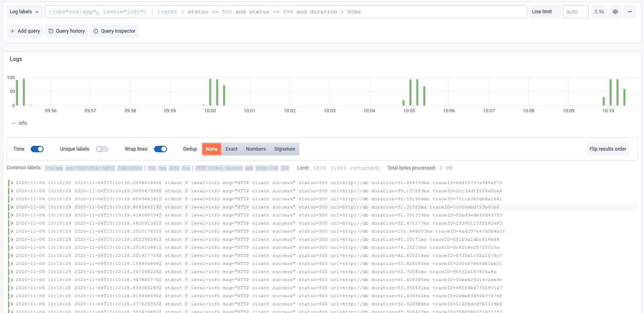
Task: Open Query history via its clock icon
Action: 51,31
